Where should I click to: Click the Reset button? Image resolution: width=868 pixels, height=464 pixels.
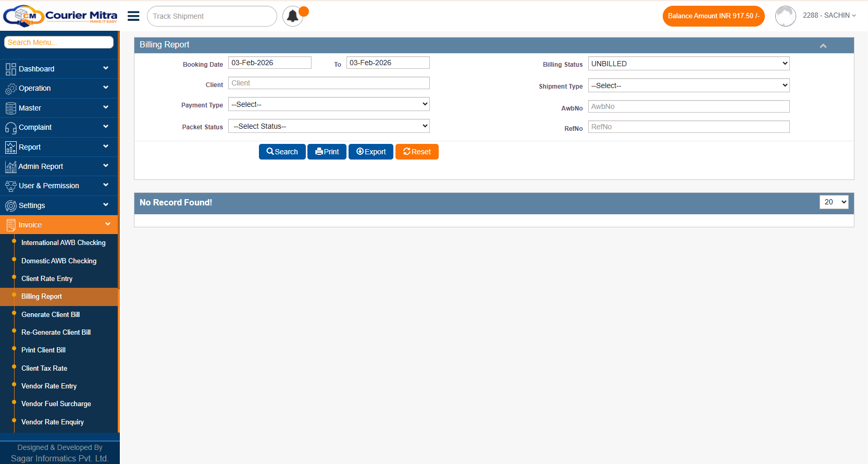click(x=417, y=152)
